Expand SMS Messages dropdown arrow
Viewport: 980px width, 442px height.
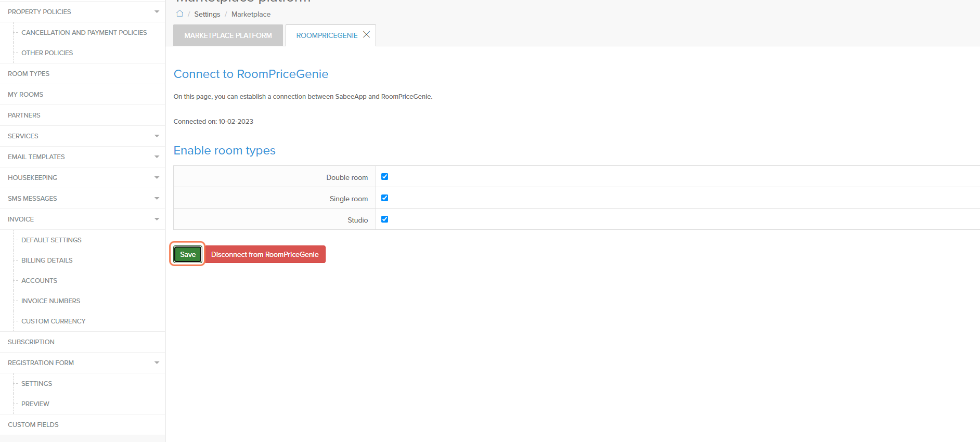pos(157,199)
